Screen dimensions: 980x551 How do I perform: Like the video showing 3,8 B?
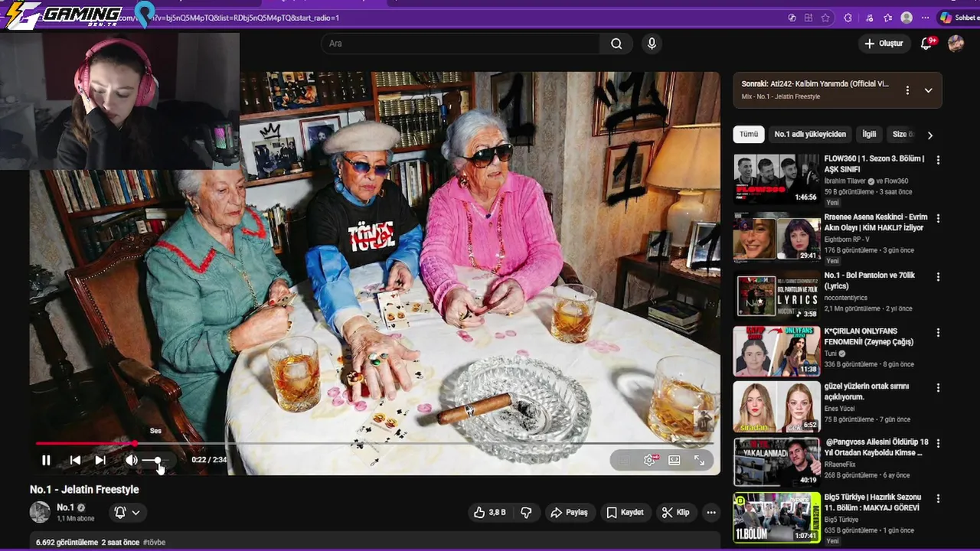click(x=490, y=512)
